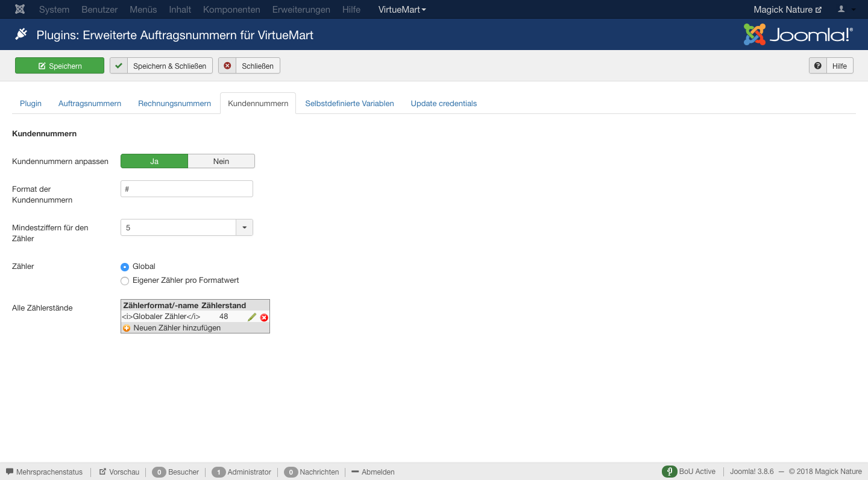Viewport: 868px width, 480px height.
Task: Set Kundennummern anpassen to Nein
Action: (221, 161)
